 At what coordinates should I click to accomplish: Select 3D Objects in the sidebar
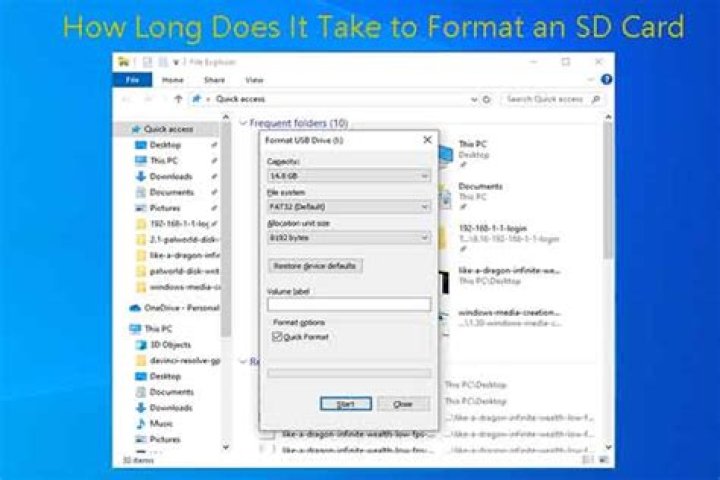[141, 343]
